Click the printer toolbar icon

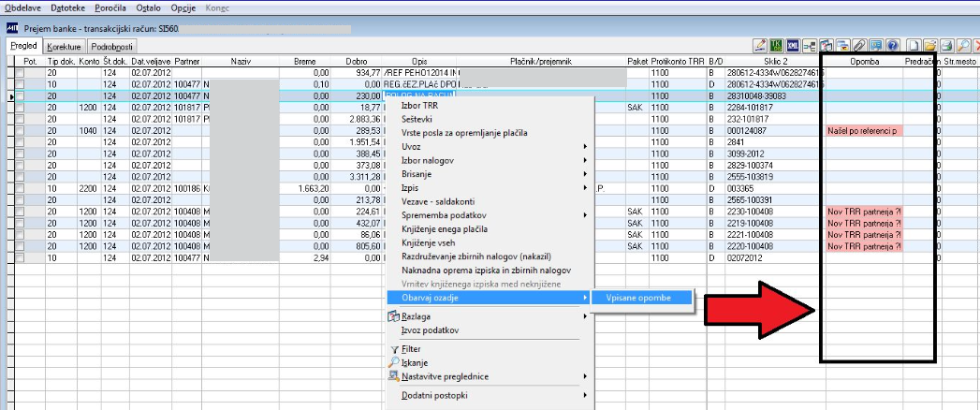pos(947,46)
